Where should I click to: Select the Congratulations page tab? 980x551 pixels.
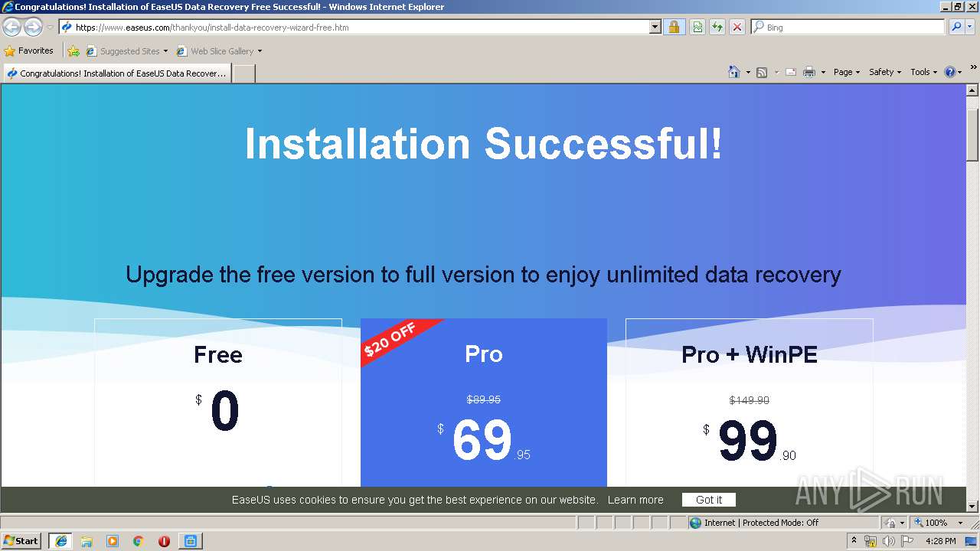click(116, 73)
